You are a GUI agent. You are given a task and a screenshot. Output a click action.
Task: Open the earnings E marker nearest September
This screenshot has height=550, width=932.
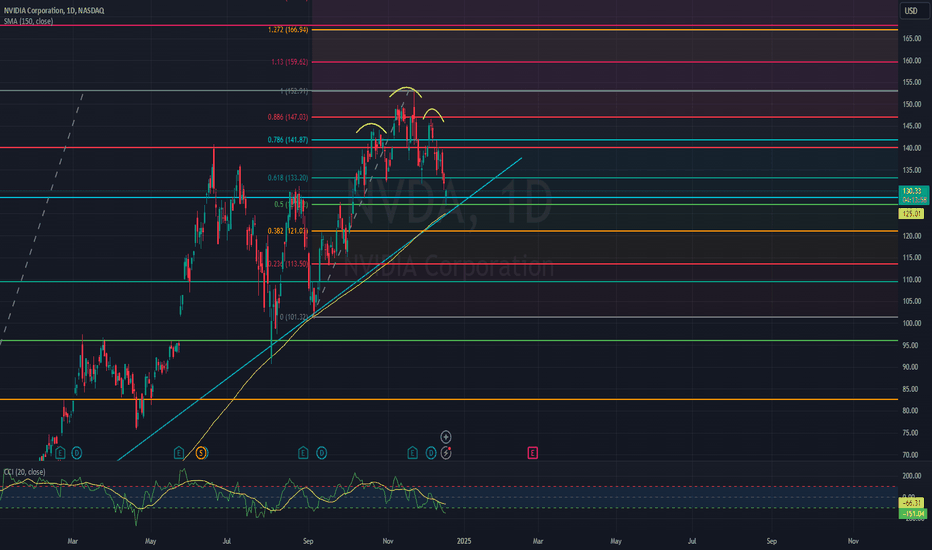point(303,453)
